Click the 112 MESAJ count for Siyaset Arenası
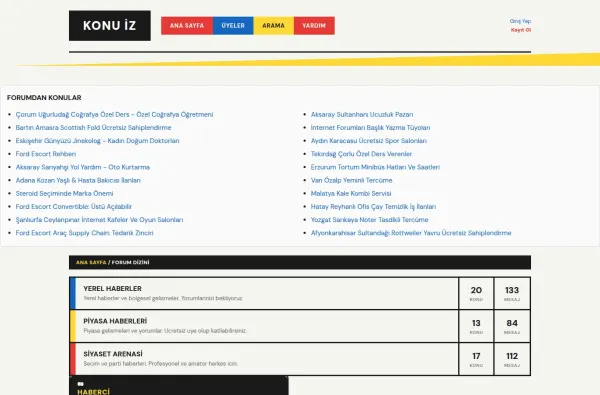Viewport: 600px width, 395px height. coord(512,359)
